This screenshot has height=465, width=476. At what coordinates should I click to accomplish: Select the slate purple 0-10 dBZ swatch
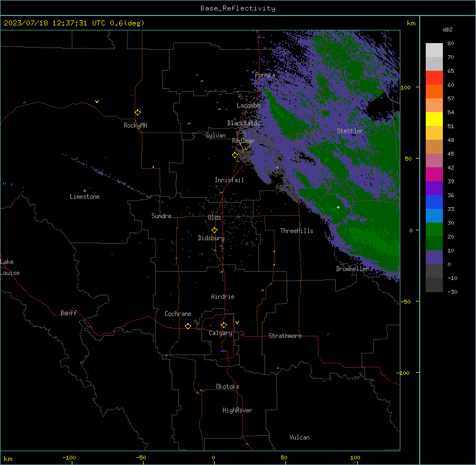[434, 257]
